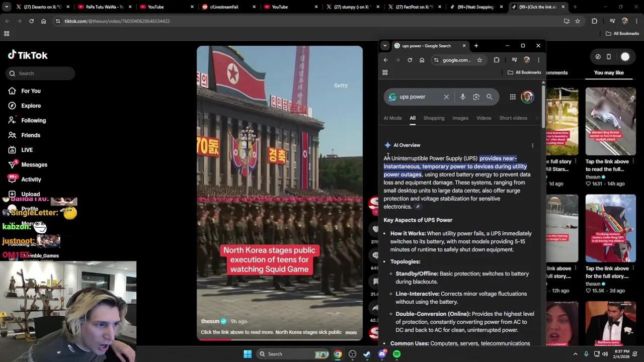Bookmark the TikTok page with star
This screenshot has height=362, width=644.
tap(578, 21)
